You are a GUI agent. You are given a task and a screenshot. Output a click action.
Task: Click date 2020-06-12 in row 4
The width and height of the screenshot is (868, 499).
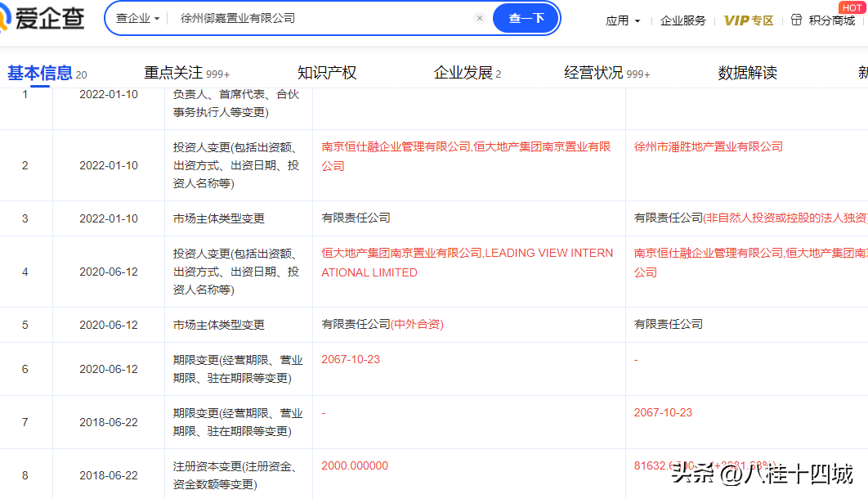[109, 272]
